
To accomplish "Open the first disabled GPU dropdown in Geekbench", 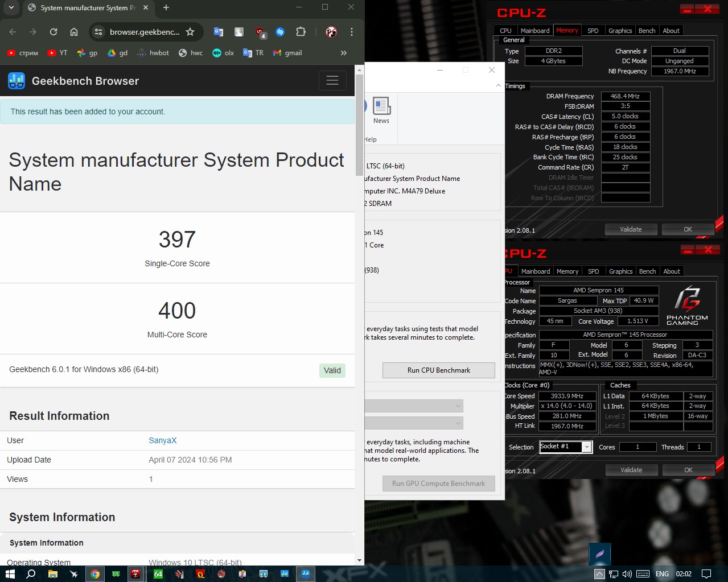I will tap(414, 406).
